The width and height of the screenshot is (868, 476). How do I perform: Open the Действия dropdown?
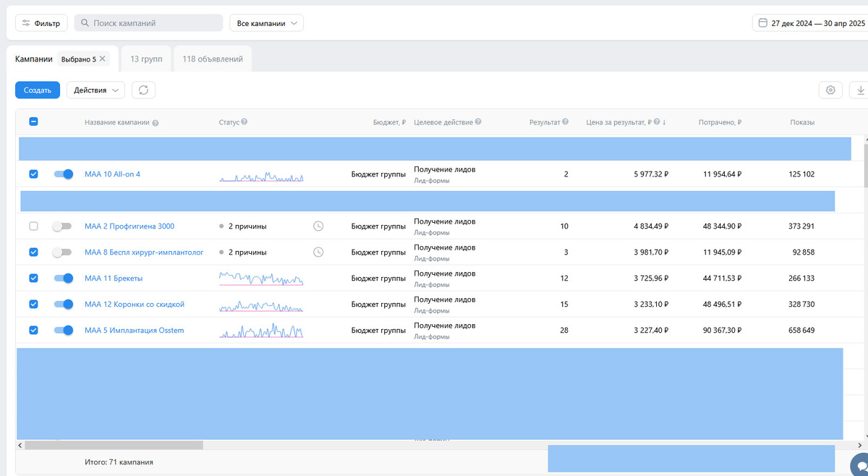[x=95, y=90]
